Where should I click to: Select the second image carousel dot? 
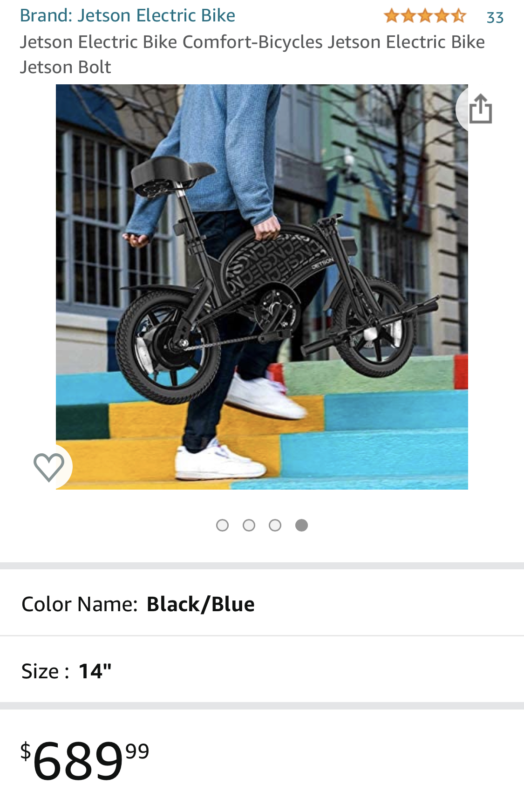coord(249,525)
